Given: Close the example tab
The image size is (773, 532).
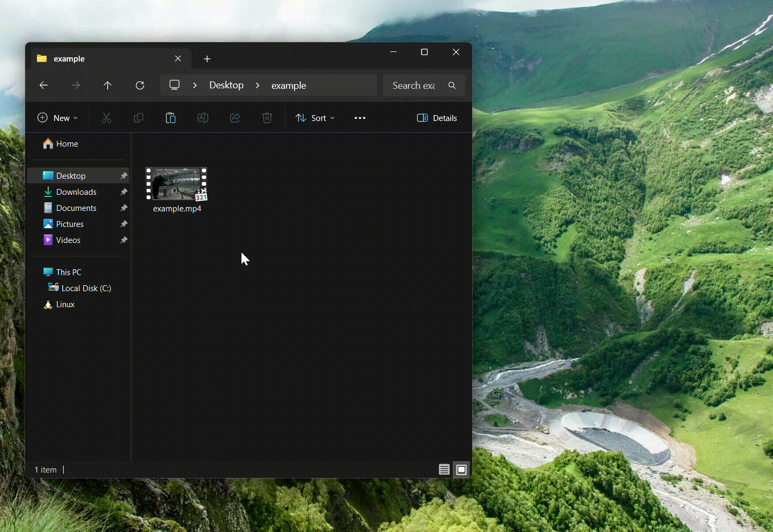Looking at the screenshot, I should click(x=178, y=58).
